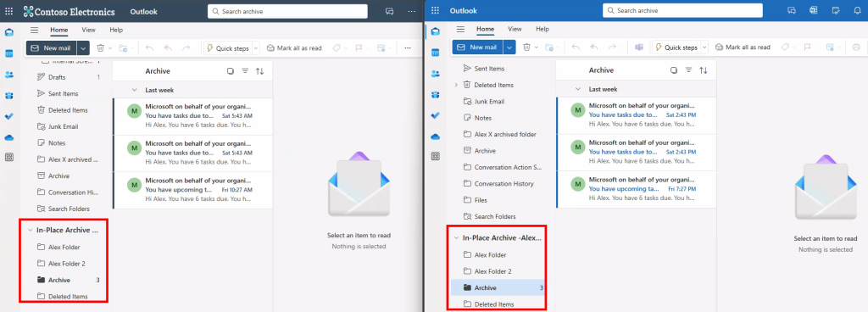Open Calendar from the blue Outlook window's rail
Viewport: 868px width, 312px height.
click(x=436, y=53)
